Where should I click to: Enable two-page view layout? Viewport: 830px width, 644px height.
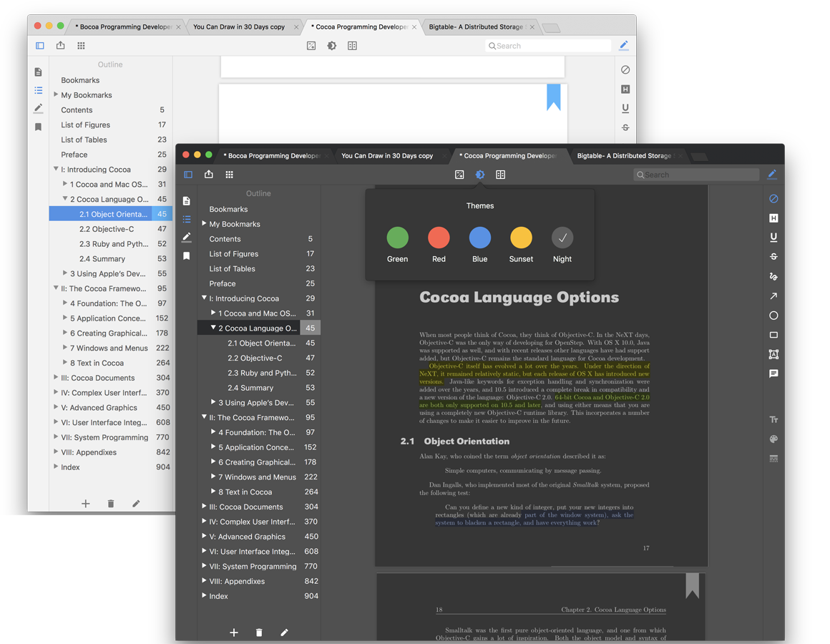point(500,174)
